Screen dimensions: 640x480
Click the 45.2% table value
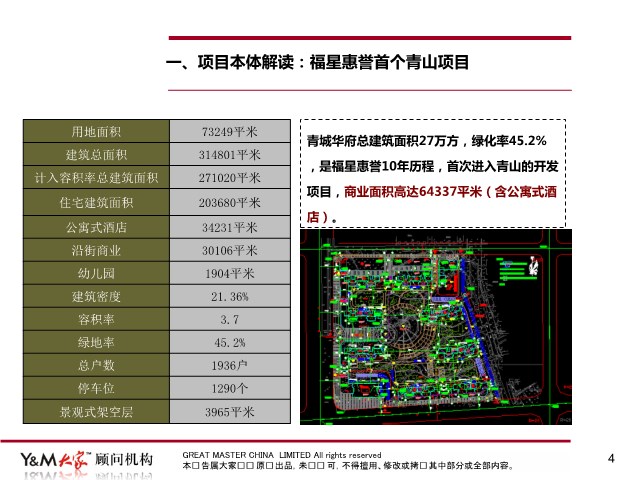pyautogui.click(x=230, y=342)
